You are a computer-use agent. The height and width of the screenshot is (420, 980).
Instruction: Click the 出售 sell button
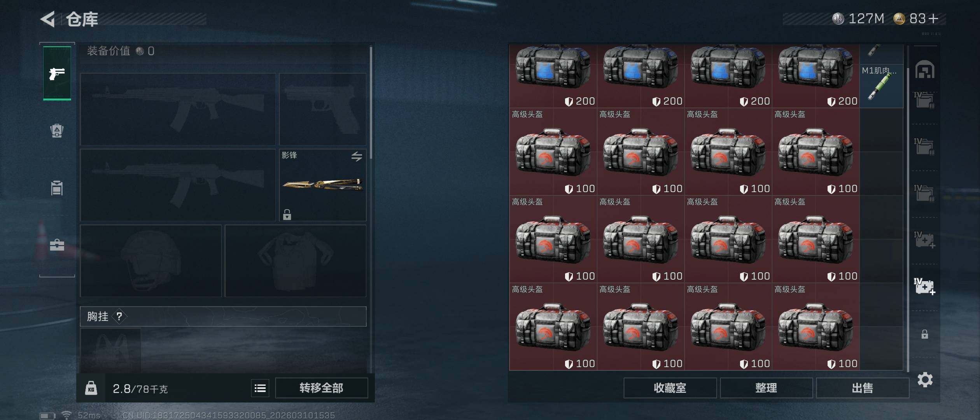pyautogui.click(x=862, y=388)
